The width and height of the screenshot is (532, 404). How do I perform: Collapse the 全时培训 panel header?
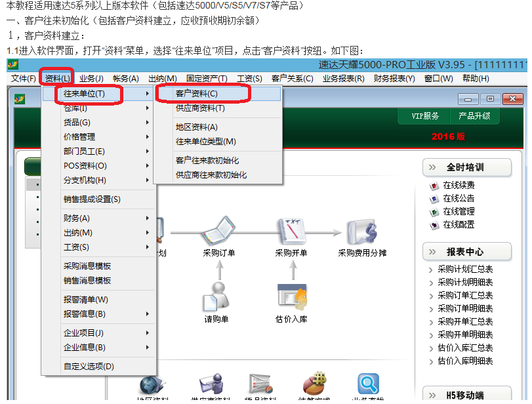pos(466,167)
